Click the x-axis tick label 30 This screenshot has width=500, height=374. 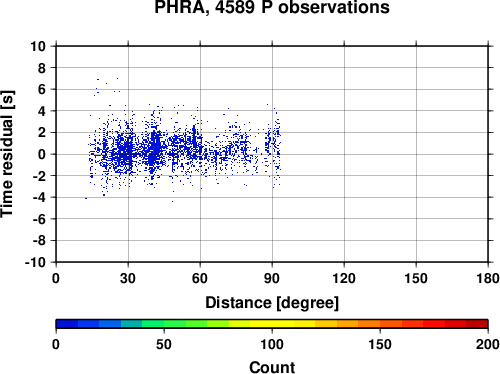[x=128, y=278]
